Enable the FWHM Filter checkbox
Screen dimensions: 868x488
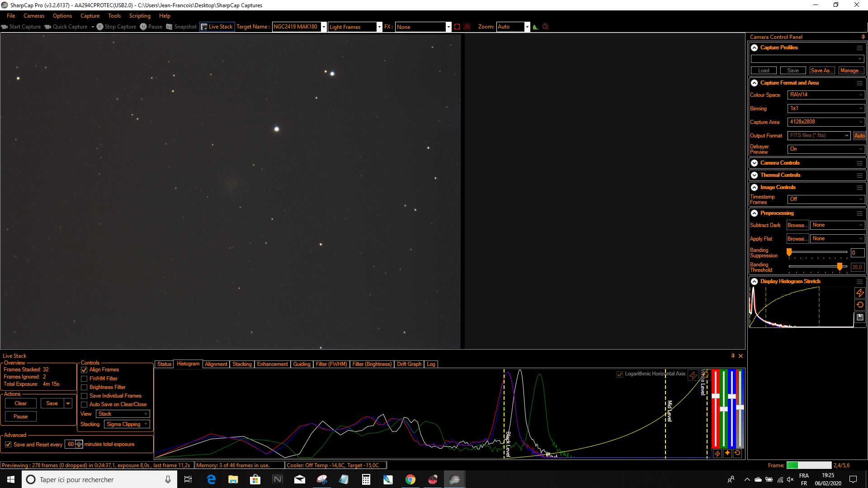click(84, 379)
